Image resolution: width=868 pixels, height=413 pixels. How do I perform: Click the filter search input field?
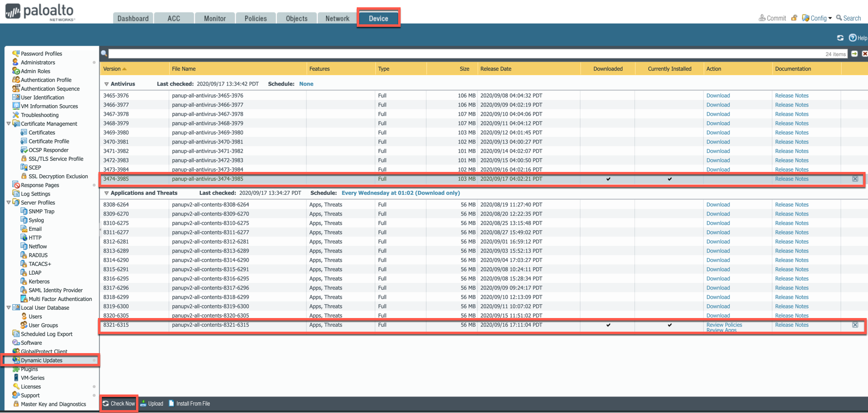click(463, 54)
